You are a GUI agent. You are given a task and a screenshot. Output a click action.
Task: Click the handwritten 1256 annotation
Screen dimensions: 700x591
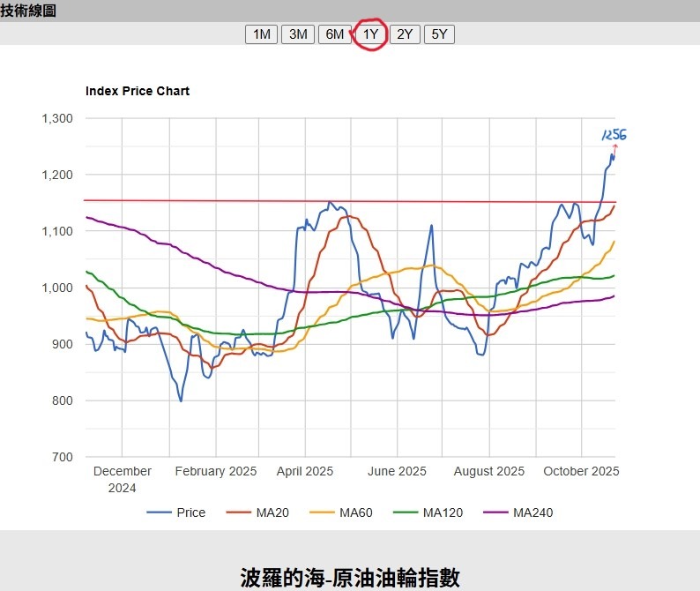point(614,134)
